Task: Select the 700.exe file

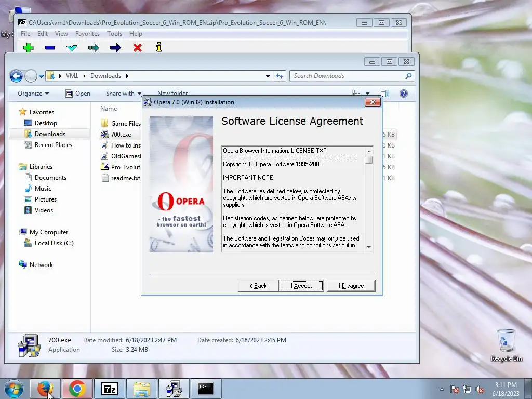Action: [x=116, y=135]
